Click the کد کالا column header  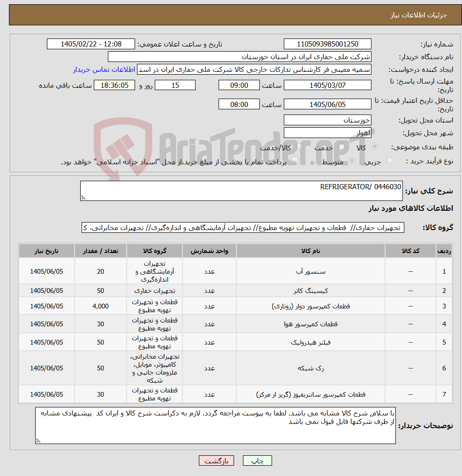tap(410, 251)
